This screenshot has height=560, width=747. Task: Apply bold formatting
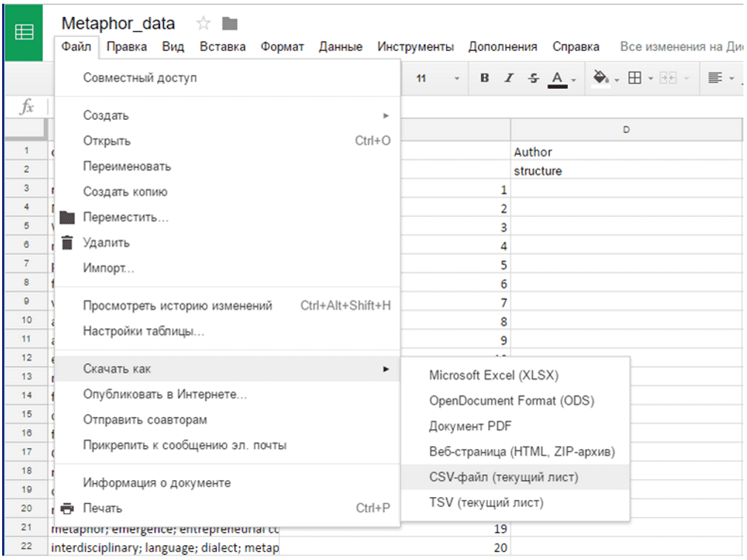[484, 78]
